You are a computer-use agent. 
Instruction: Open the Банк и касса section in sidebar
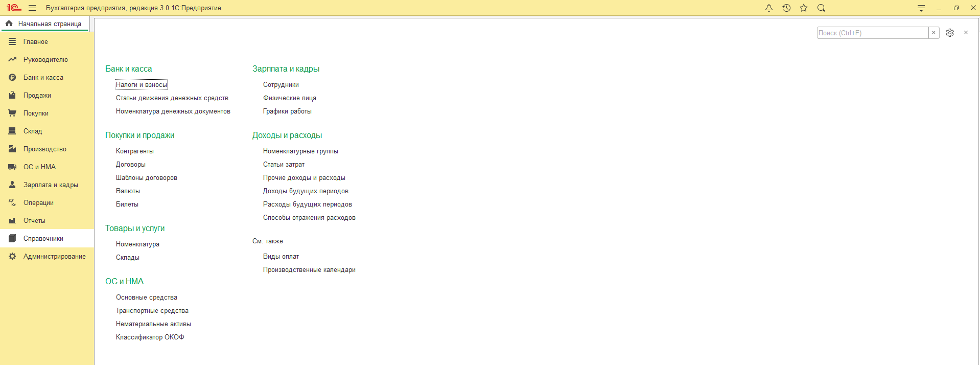[x=43, y=78]
